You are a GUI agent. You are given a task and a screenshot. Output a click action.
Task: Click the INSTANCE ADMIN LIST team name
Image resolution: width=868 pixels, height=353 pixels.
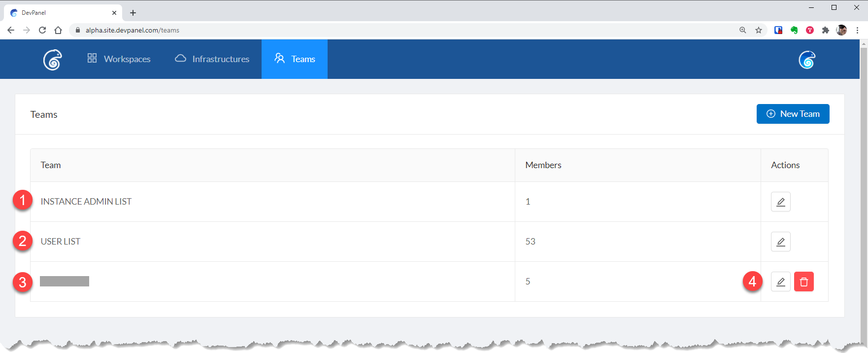[86, 202]
